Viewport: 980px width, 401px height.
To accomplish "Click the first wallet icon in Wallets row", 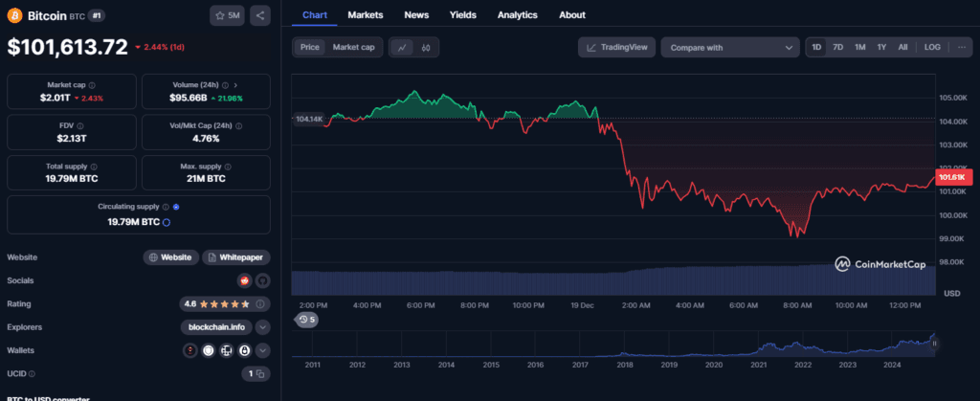I will point(189,351).
